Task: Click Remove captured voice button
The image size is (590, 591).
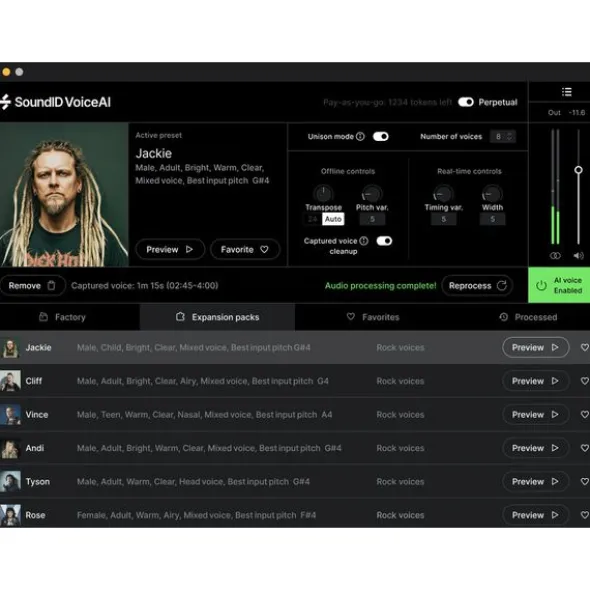Action: coord(32,286)
